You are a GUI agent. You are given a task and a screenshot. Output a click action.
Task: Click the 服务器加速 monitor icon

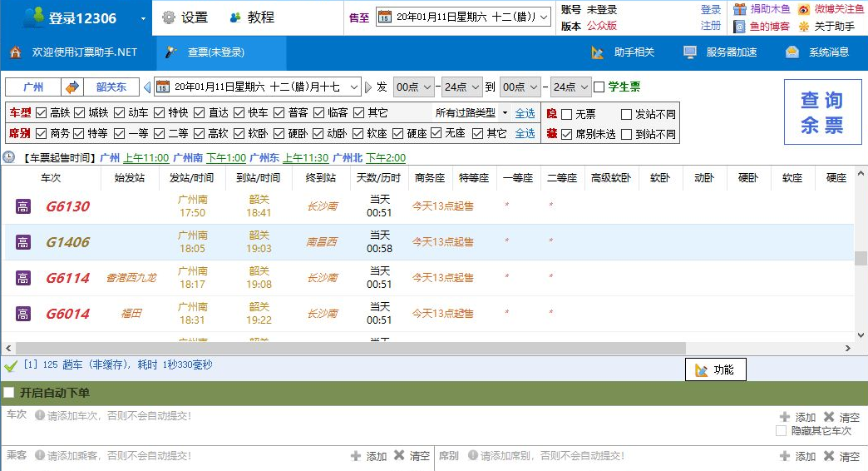690,52
